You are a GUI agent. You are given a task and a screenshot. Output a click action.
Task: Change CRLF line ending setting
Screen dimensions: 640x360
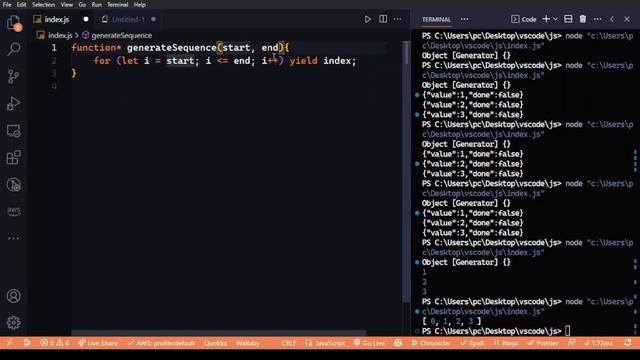289,343
